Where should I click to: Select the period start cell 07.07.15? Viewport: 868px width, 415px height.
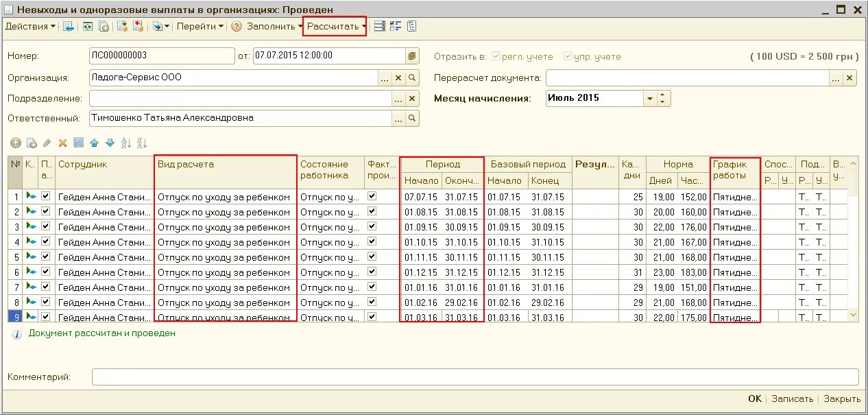(x=421, y=197)
